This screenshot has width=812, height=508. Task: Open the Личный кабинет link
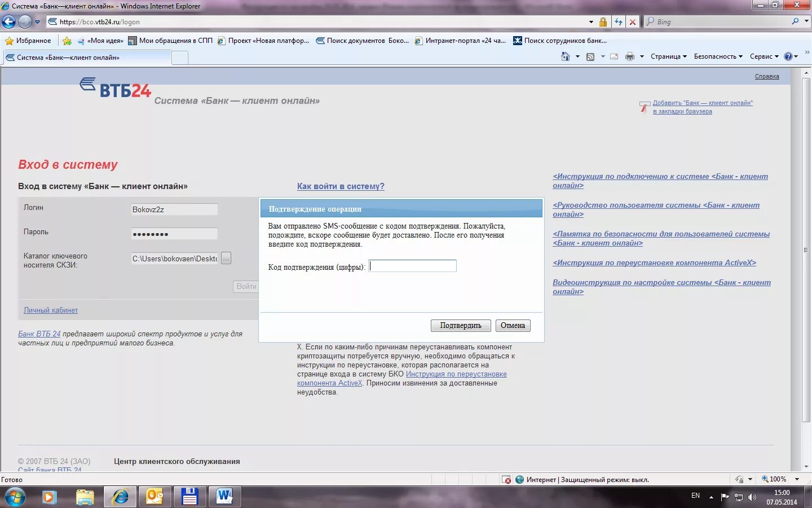tap(51, 310)
